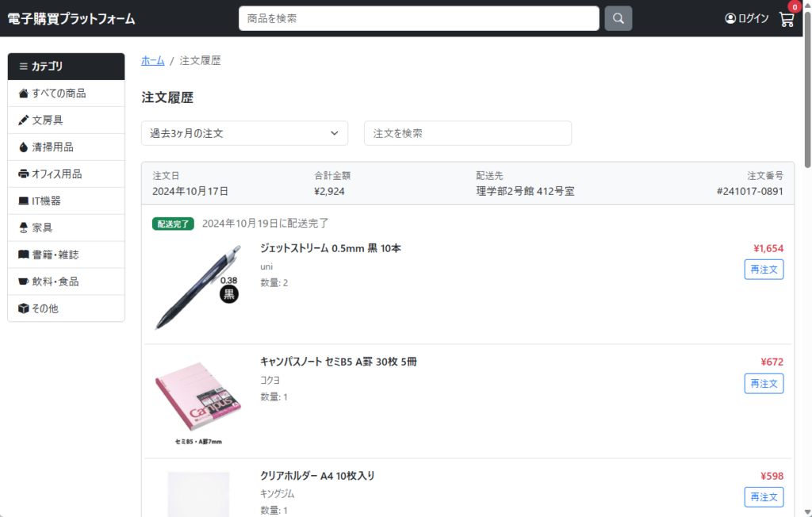The image size is (812, 517).
Task: Open 過去3ヶ月の注文 period dropdown
Action: point(244,133)
